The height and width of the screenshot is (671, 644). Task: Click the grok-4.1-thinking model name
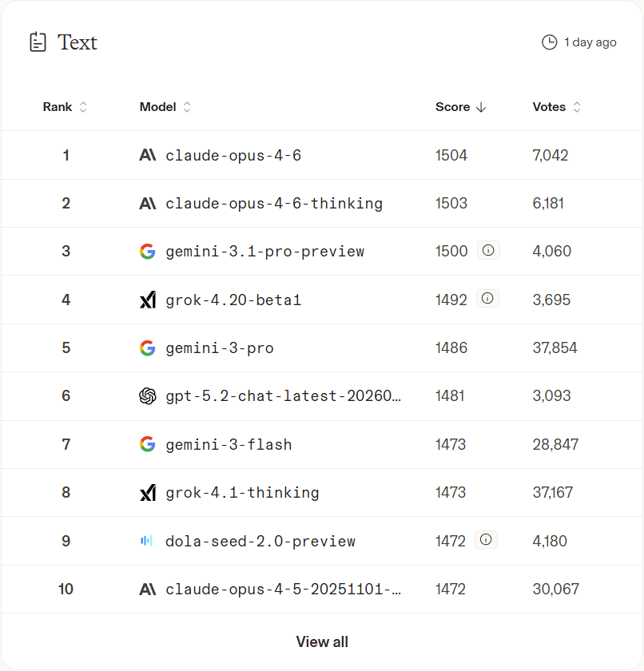[242, 493]
